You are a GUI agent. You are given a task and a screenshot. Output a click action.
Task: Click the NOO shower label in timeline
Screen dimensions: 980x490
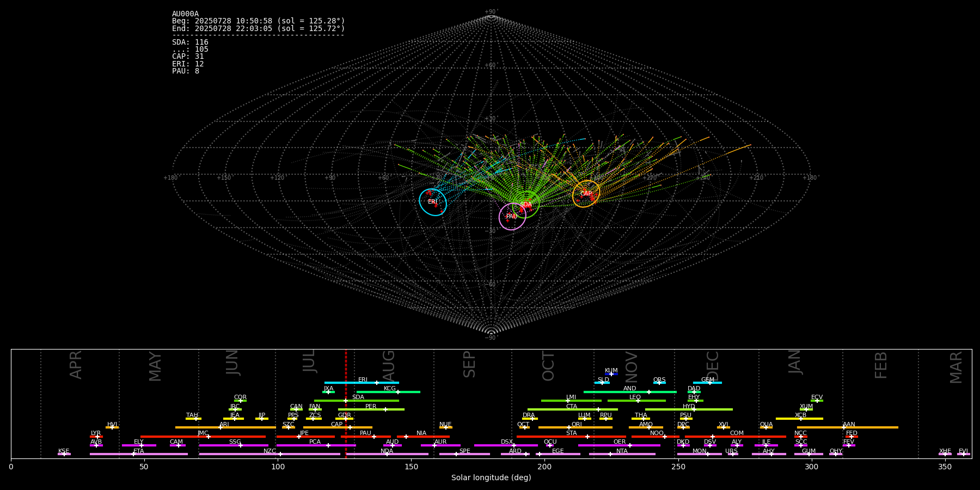point(657,433)
